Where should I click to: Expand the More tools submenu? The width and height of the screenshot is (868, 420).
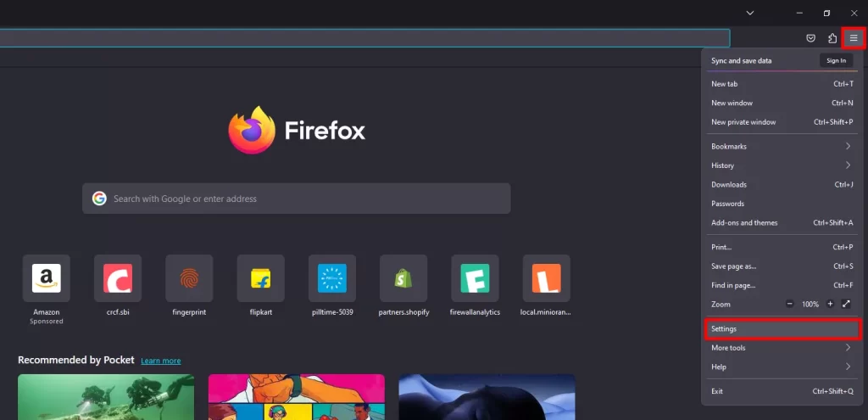(782, 347)
